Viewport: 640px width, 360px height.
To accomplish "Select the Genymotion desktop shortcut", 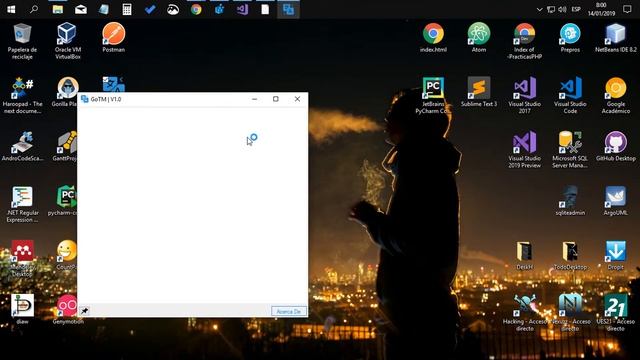I will pyautogui.click(x=68, y=309).
